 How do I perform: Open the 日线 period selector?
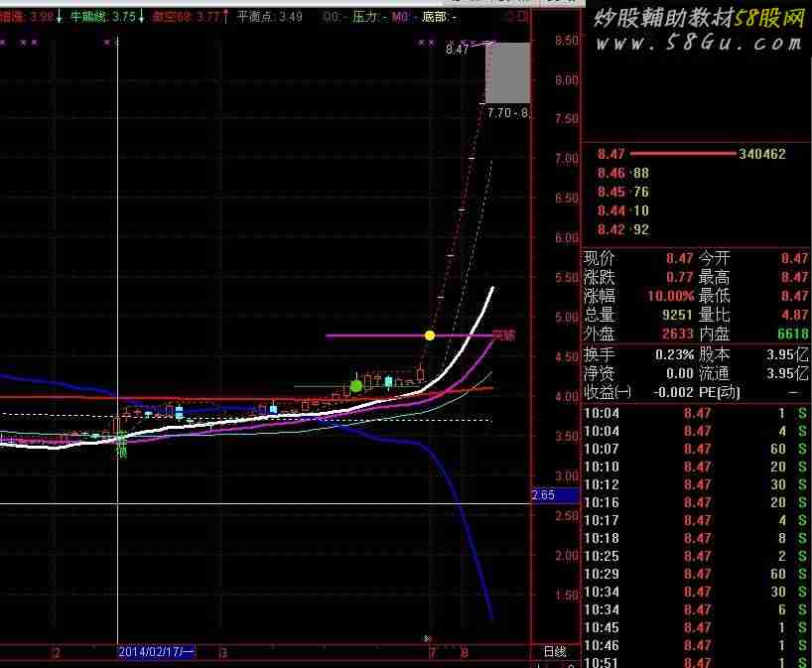click(x=555, y=652)
